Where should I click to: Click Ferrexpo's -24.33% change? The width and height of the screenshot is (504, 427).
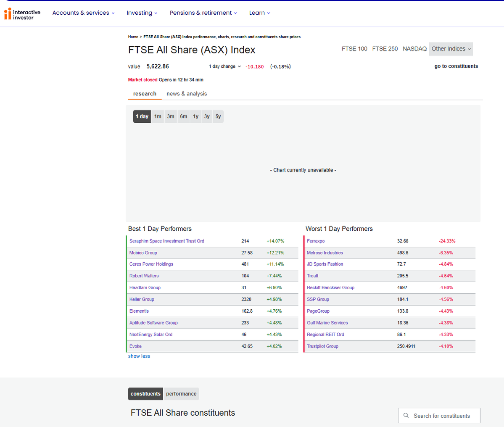click(x=447, y=241)
